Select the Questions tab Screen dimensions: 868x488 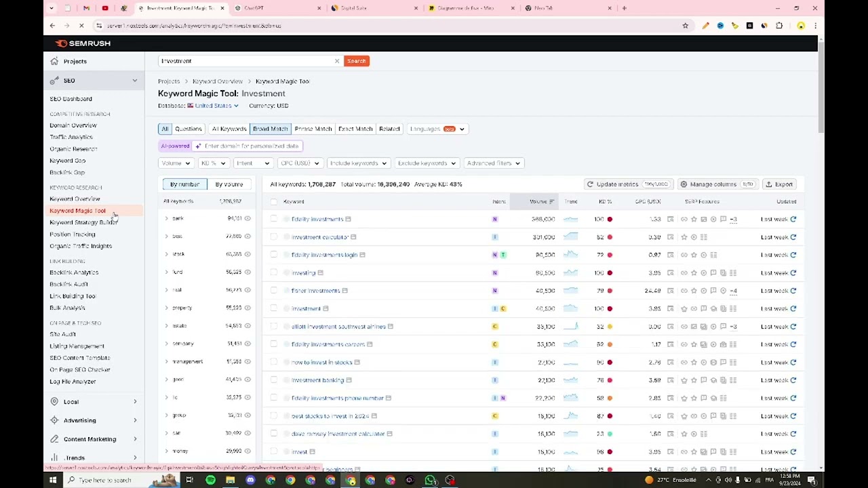tap(189, 129)
